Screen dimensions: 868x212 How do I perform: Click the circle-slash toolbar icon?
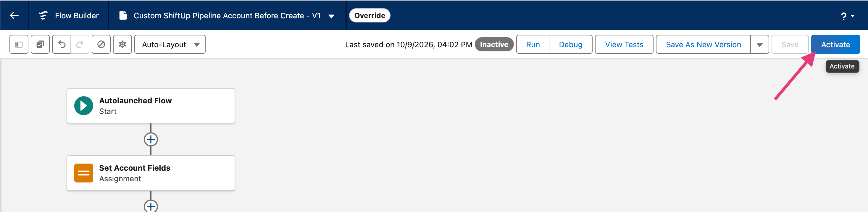(x=101, y=44)
